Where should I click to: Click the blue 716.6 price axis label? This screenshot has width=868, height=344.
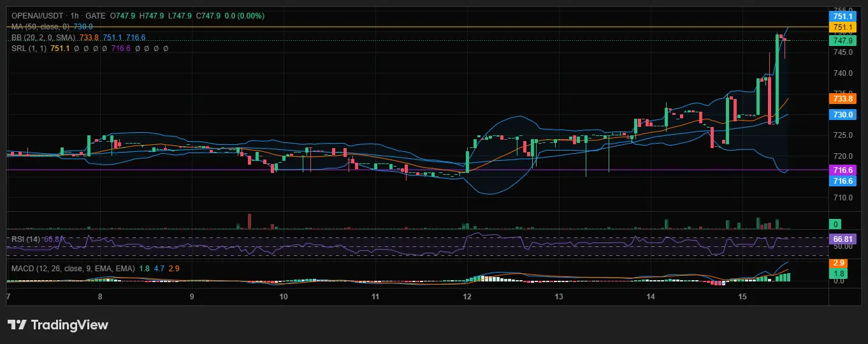pyautogui.click(x=841, y=181)
